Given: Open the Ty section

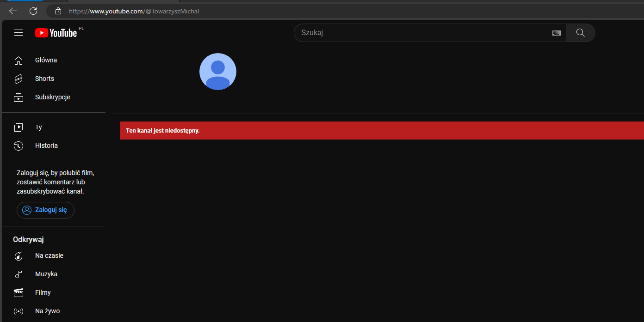Looking at the screenshot, I should click(x=38, y=128).
